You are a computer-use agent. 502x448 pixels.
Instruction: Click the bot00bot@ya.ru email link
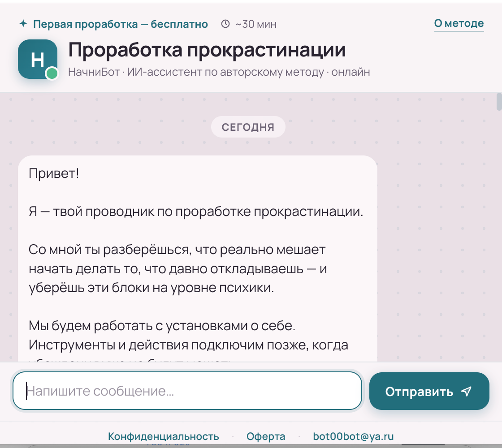(x=353, y=436)
